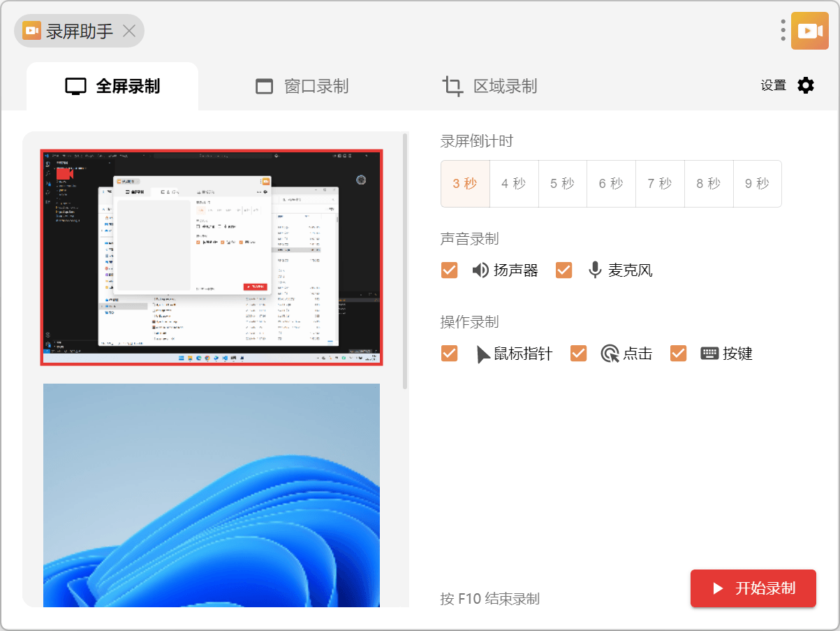840x631 pixels.
Task: Click the keyboard icon beside 按键
Action: coord(710,354)
